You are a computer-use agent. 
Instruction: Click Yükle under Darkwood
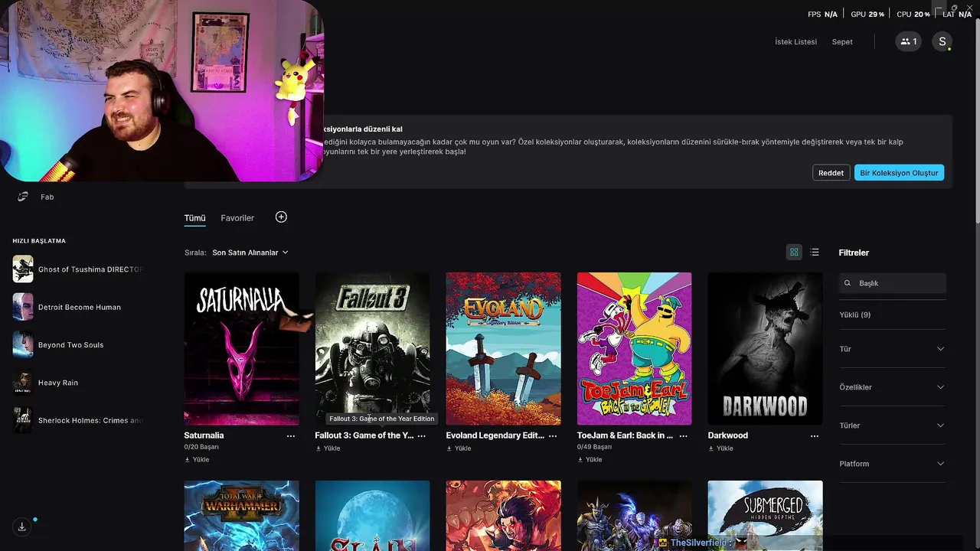pyautogui.click(x=720, y=448)
